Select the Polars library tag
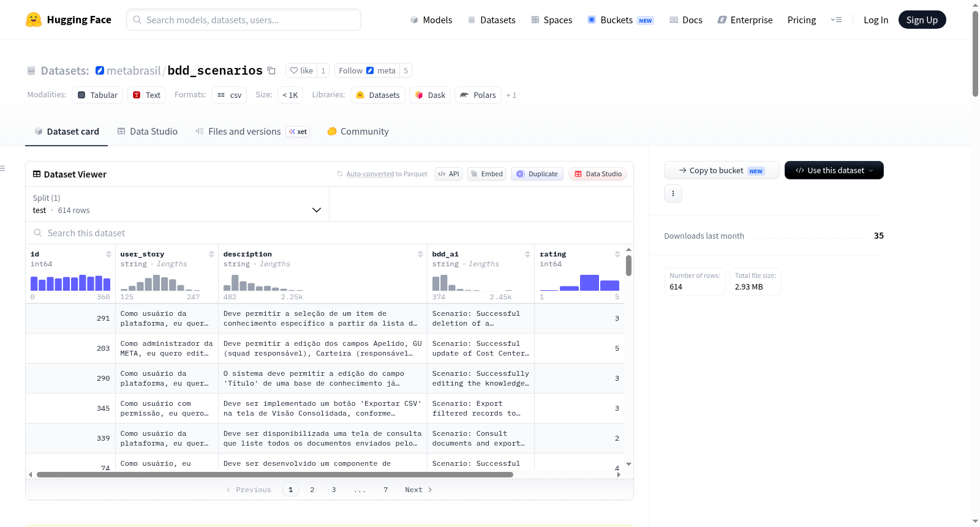Image resolution: width=980 pixels, height=527 pixels. [x=478, y=95]
